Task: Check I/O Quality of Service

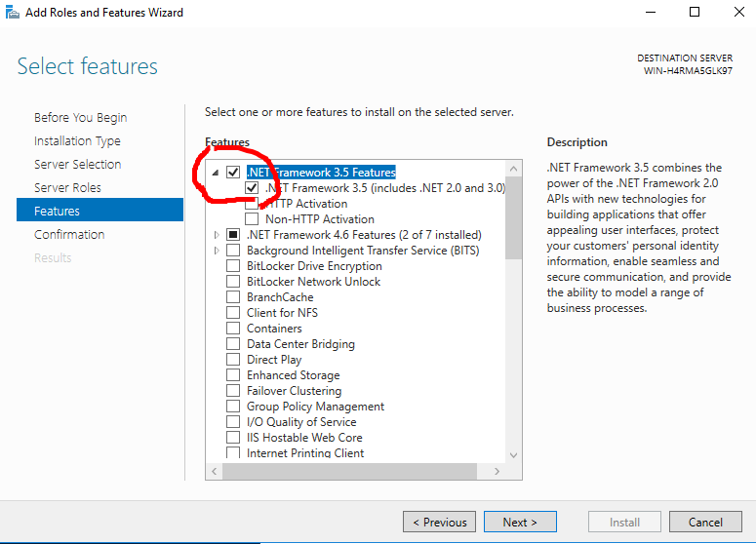Action: 233,421
